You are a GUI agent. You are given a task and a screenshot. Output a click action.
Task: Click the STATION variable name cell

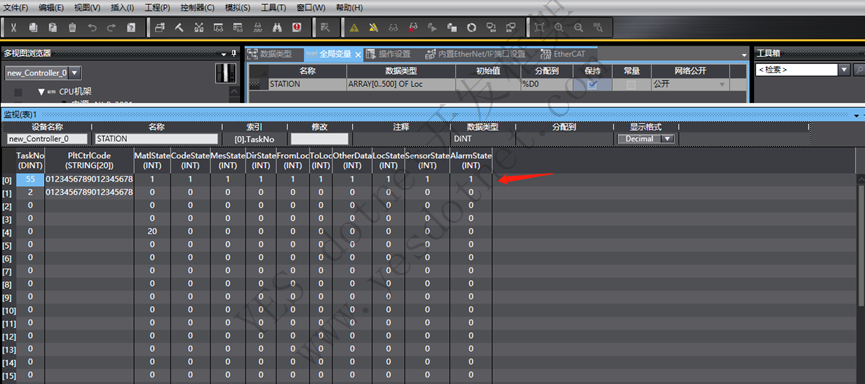click(x=307, y=84)
